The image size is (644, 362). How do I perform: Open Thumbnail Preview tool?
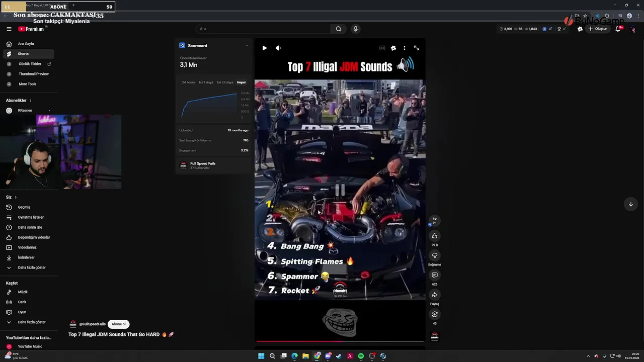(x=28, y=74)
